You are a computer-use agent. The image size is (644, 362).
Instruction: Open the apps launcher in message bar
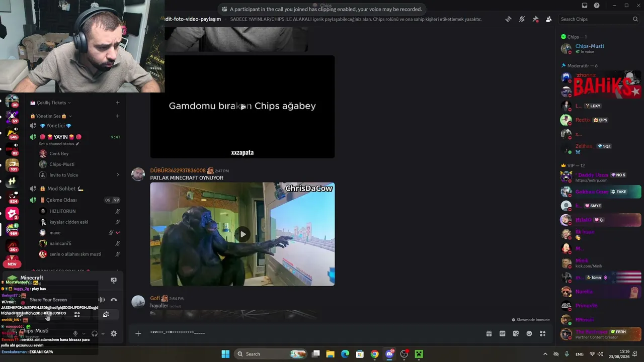coord(542,333)
